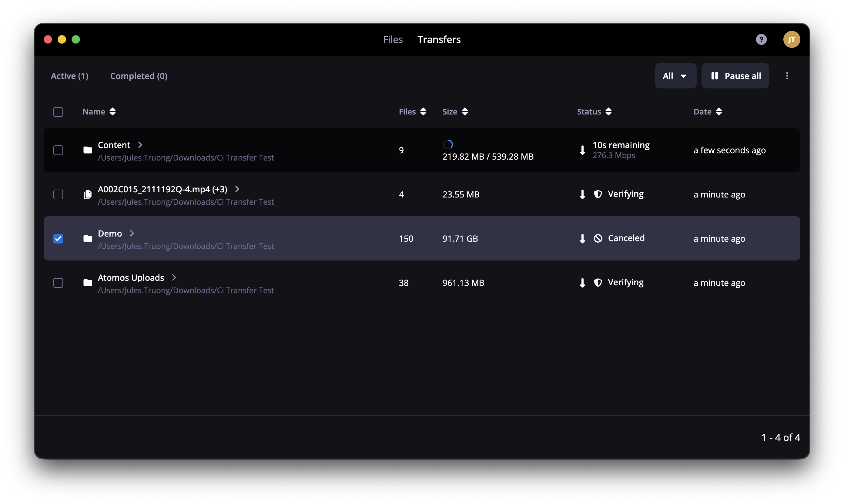Click the canceled circle icon in Demo row
Image resolution: width=844 pixels, height=504 pixels.
coord(598,238)
